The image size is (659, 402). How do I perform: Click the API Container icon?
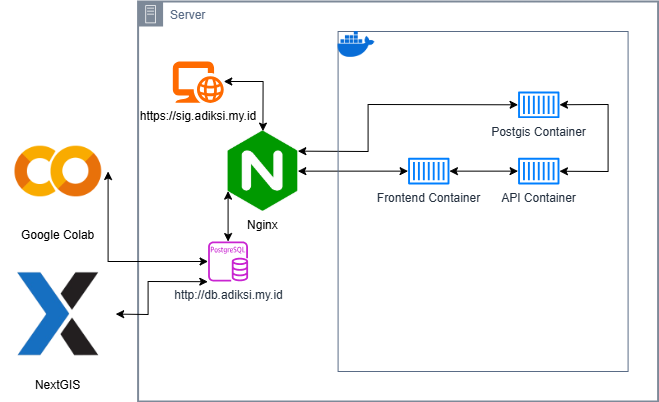(538, 172)
